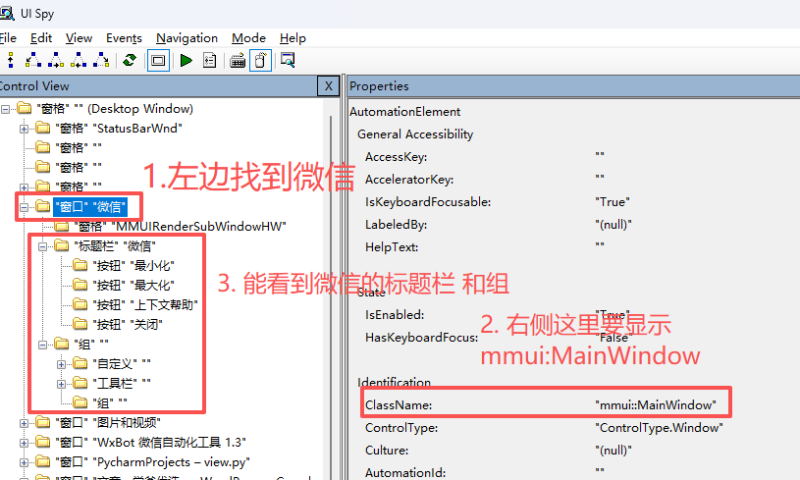Viewport: 800px width, 480px height.
Task: Select the 按钮 最小化 tree row
Action: click(133, 266)
